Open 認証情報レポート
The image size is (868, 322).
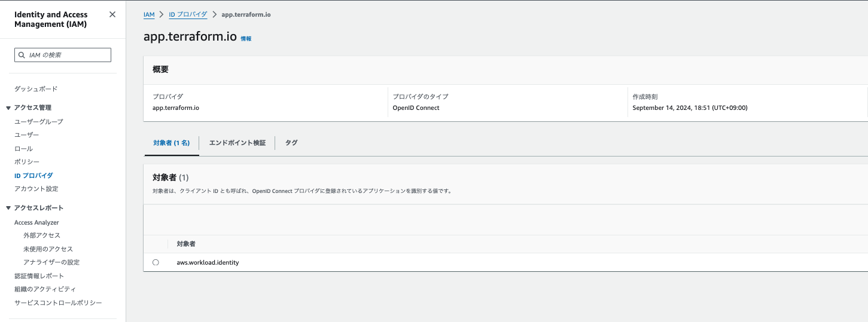(x=39, y=276)
